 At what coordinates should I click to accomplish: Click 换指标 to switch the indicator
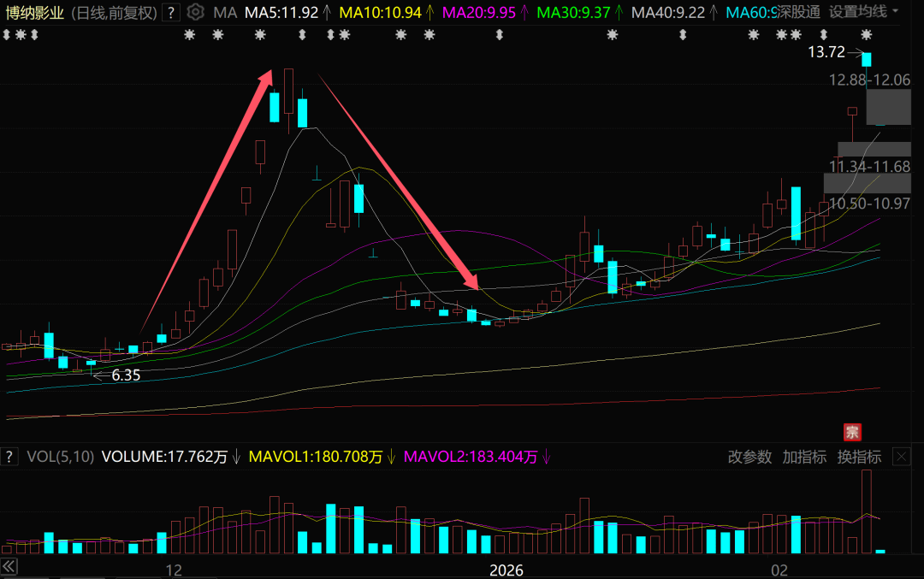[859, 457]
